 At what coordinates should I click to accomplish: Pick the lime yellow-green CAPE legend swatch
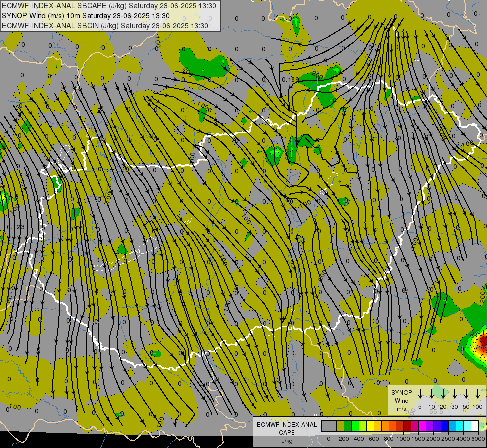(363, 426)
